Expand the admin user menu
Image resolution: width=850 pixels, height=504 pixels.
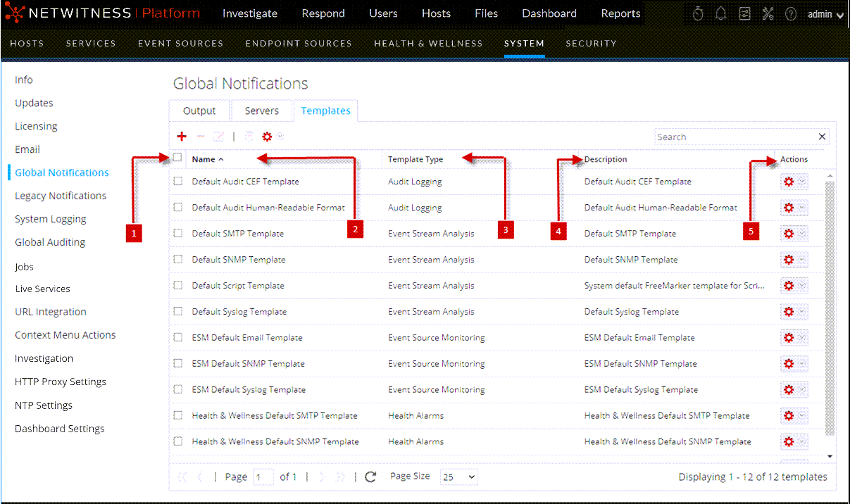pyautogui.click(x=825, y=14)
